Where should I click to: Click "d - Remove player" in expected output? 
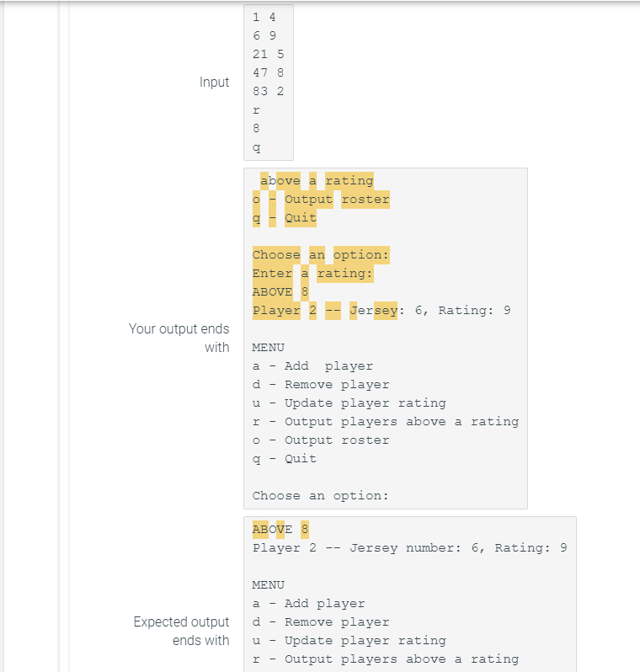point(321,621)
